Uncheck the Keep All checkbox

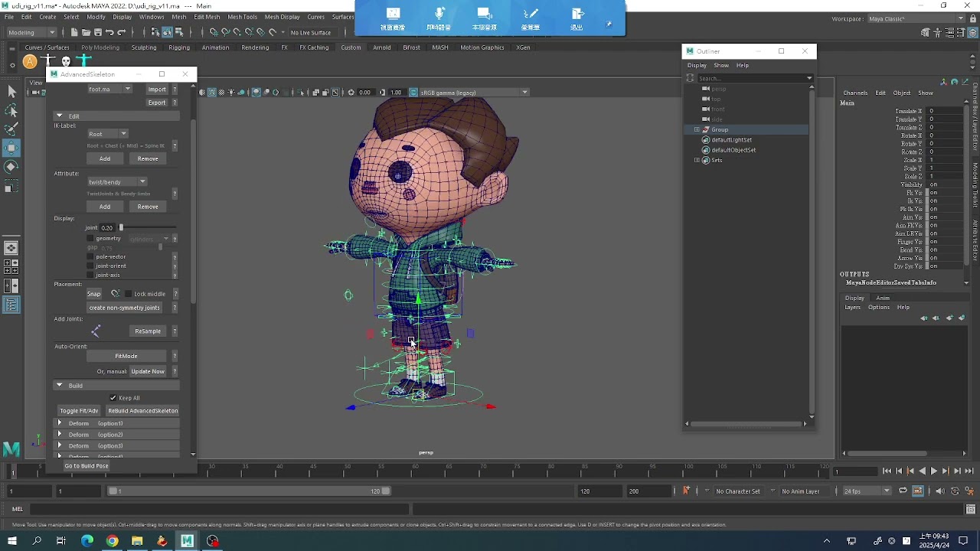(x=113, y=398)
